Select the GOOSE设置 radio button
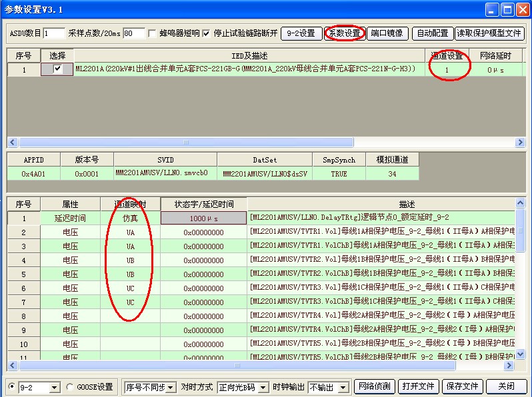This screenshot has width=532, height=397. [71, 386]
